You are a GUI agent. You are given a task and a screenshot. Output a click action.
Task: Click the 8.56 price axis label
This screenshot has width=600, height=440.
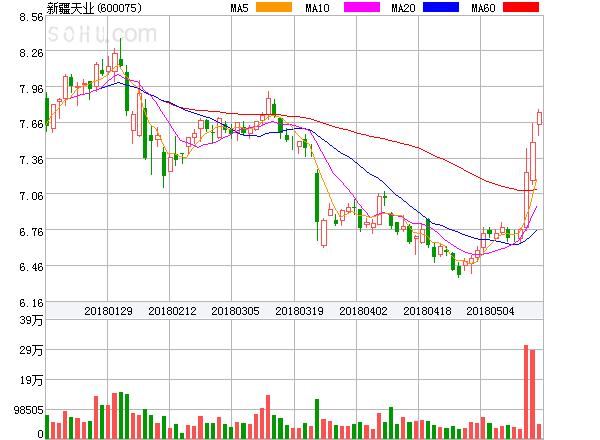[x=31, y=17]
